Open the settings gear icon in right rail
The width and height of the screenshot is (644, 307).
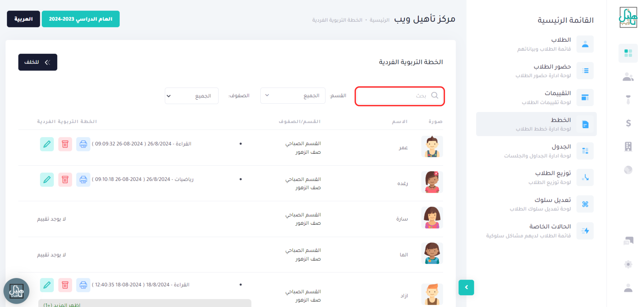pyautogui.click(x=628, y=264)
